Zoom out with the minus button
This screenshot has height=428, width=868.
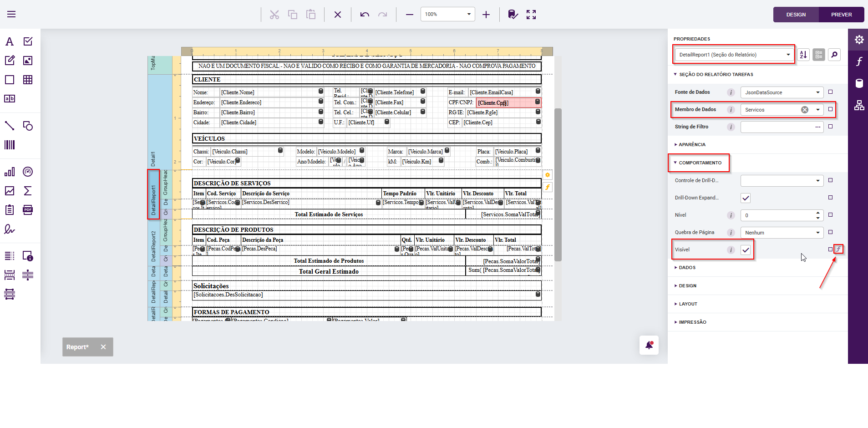(410, 15)
